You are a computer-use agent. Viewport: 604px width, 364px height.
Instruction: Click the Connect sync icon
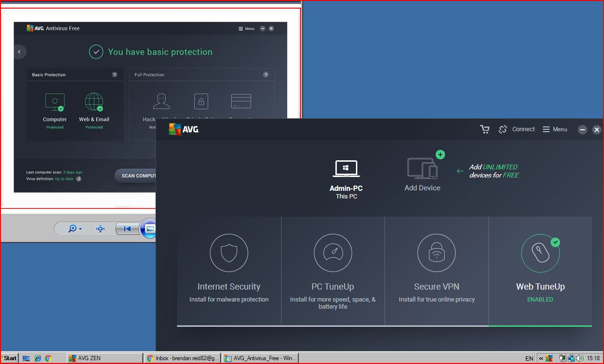[x=502, y=129]
